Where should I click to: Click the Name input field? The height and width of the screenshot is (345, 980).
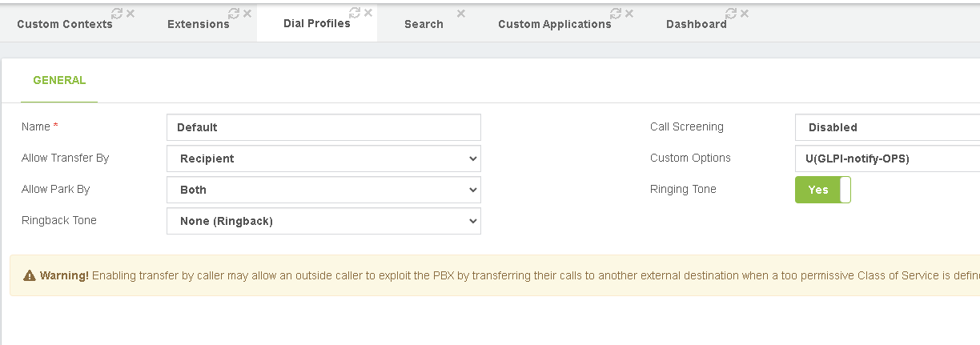(323, 127)
